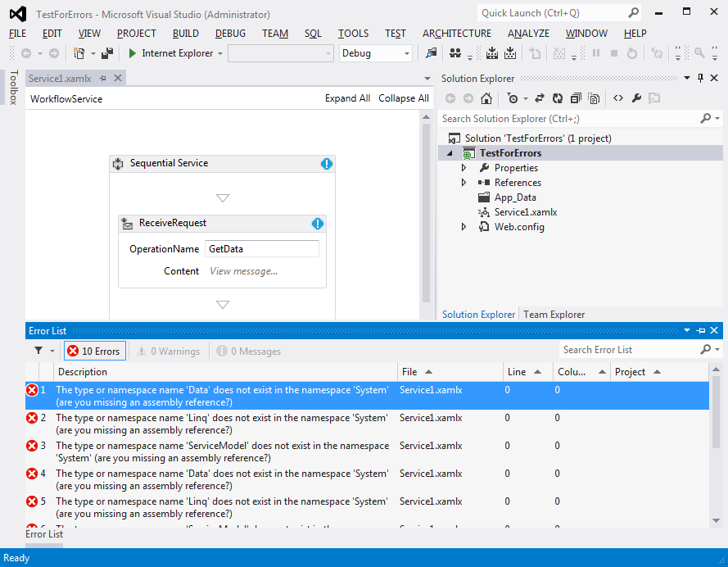This screenshot has height=567, width=728.
Task: Sort by File column header
Action: (450, 372)
